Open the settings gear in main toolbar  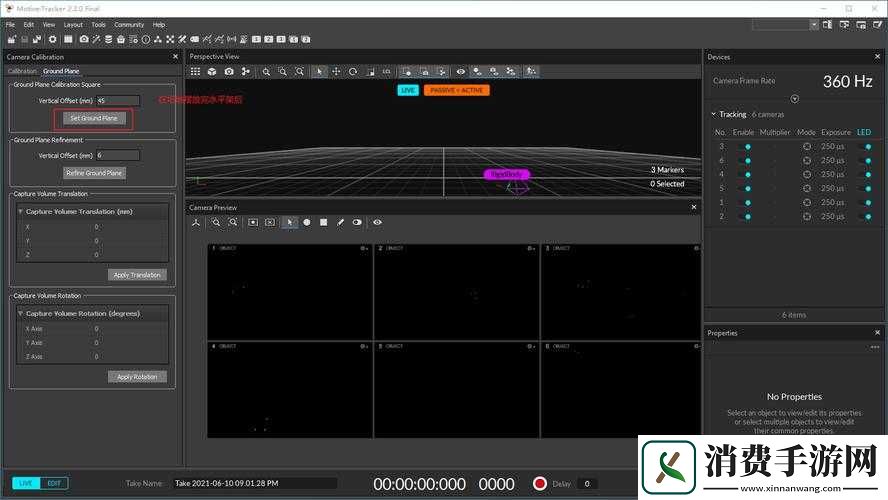click(53, 39)
